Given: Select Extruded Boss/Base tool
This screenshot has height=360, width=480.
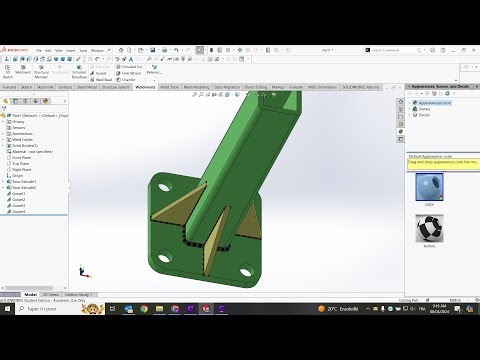Looking at the screenshot, I should [x=79, y=72].
